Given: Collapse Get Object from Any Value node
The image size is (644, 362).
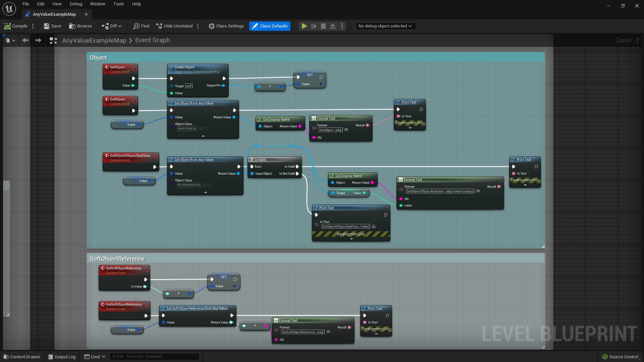Looking at the screenshot, I should click(x=203, y=136).
